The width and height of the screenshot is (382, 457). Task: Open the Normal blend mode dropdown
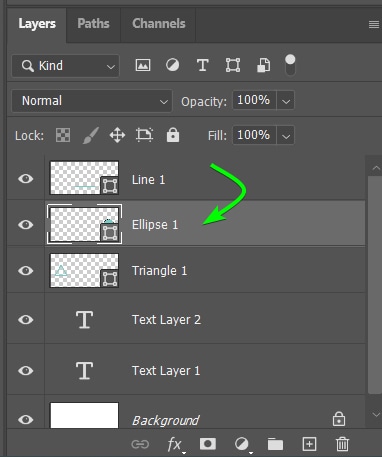pos(92,101)
